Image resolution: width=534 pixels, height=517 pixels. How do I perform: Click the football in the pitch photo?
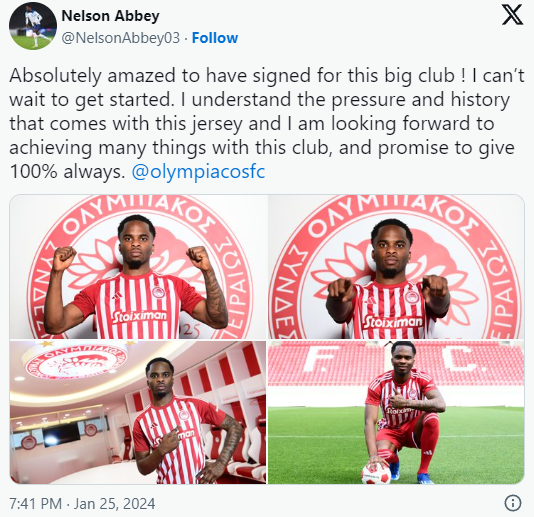coord(376,473)
